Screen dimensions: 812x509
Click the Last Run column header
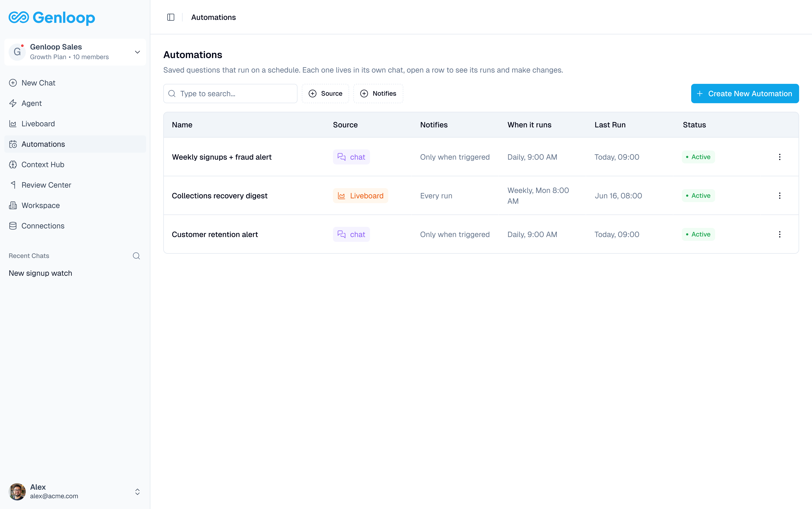point(610,125)
